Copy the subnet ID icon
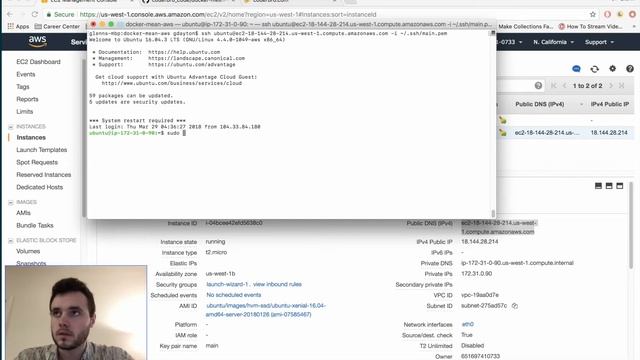The image size is (640, 360). pyautogui.click(x=515, y=306)
